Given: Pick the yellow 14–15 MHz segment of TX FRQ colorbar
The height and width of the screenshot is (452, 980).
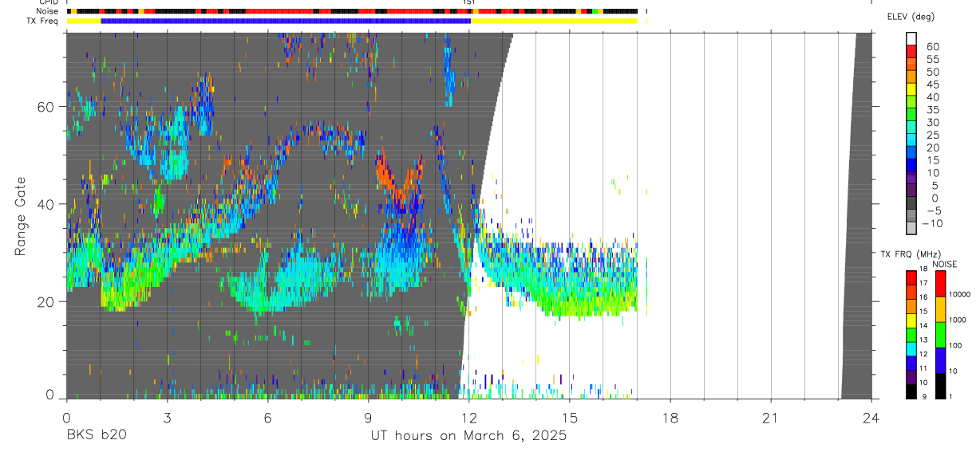Looking at the screenshot, I should point(911,320).
